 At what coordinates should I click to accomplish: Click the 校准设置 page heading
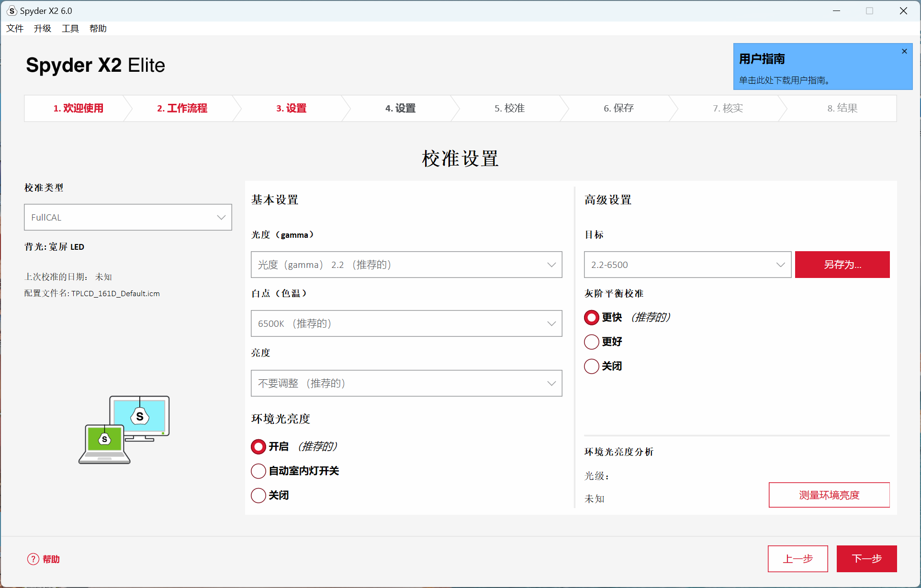(x=460, y=158)
